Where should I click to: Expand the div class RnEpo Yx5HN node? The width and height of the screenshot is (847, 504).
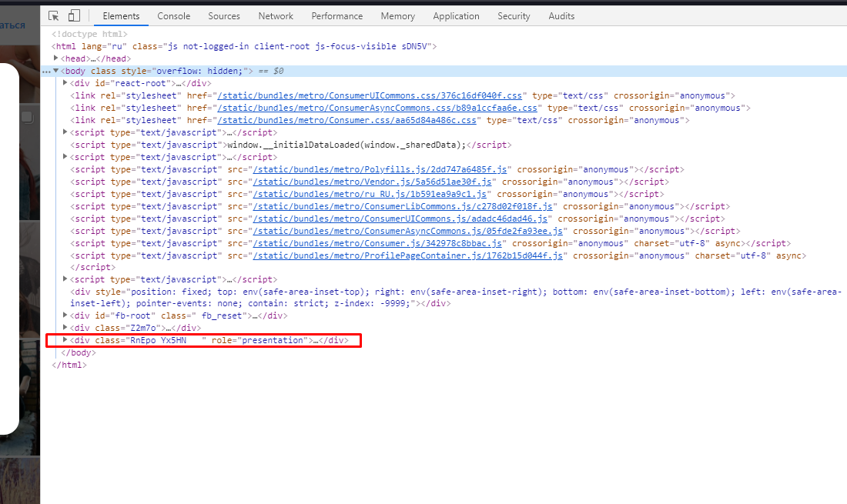[65, 340]
